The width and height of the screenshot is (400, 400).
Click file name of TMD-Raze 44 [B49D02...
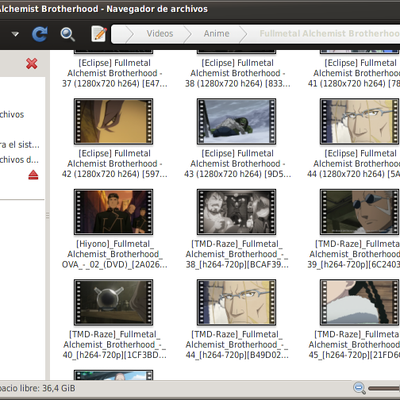click(237, 344)
